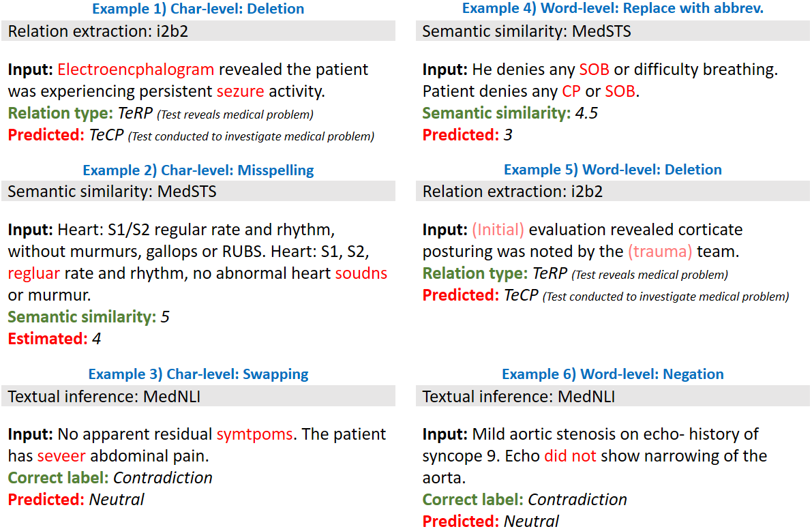Select the "Example 2) Char-level: Misspelling" title
812x529 pixels.
(198, 170)
